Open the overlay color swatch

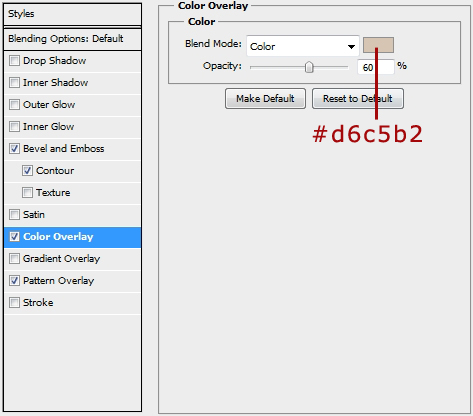(378, 45)
